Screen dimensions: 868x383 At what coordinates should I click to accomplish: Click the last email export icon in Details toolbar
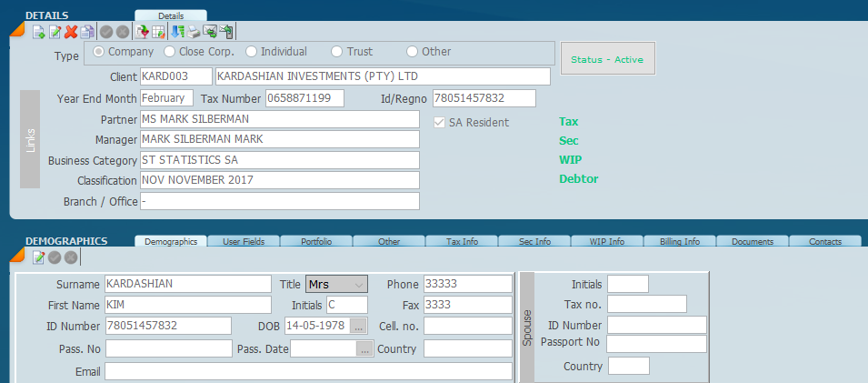tap(225, 32)
